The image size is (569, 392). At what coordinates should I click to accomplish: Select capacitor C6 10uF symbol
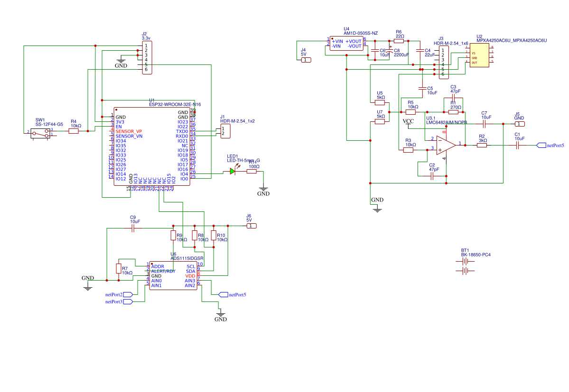(x=375, y=51)
